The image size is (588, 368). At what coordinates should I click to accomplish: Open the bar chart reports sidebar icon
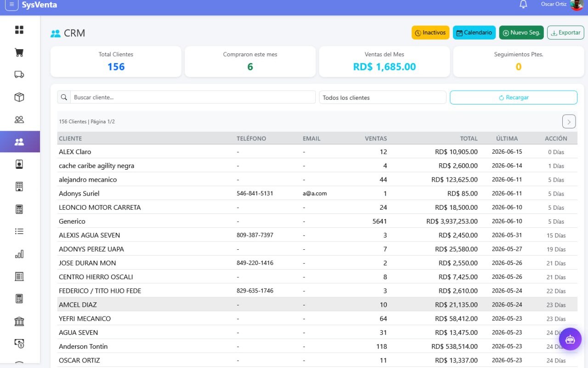19,254
